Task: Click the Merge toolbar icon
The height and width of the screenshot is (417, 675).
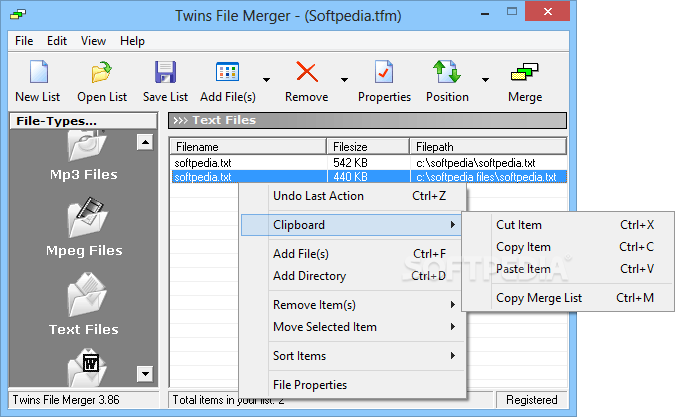Action: click(524, 71)
